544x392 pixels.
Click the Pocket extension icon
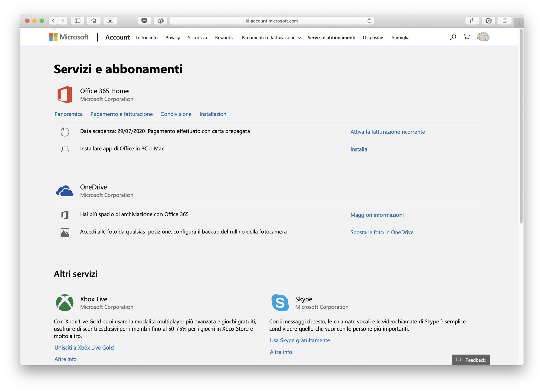(144, 21)
